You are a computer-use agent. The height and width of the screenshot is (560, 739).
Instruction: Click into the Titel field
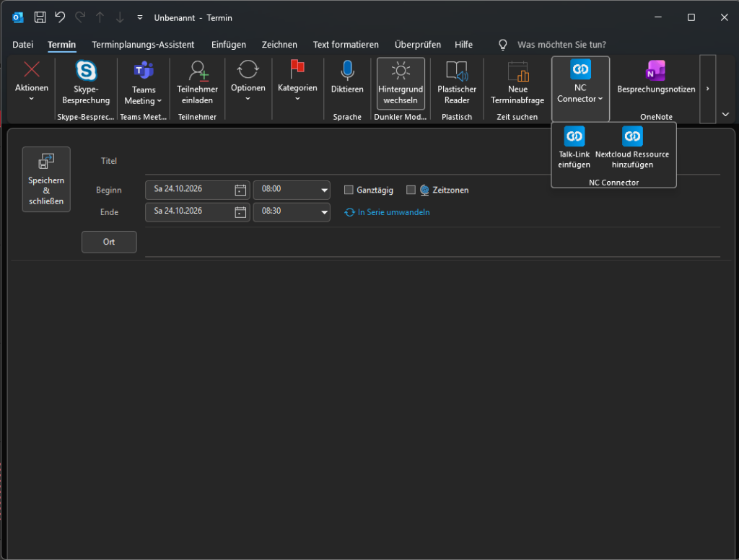(x=432, y=161)
